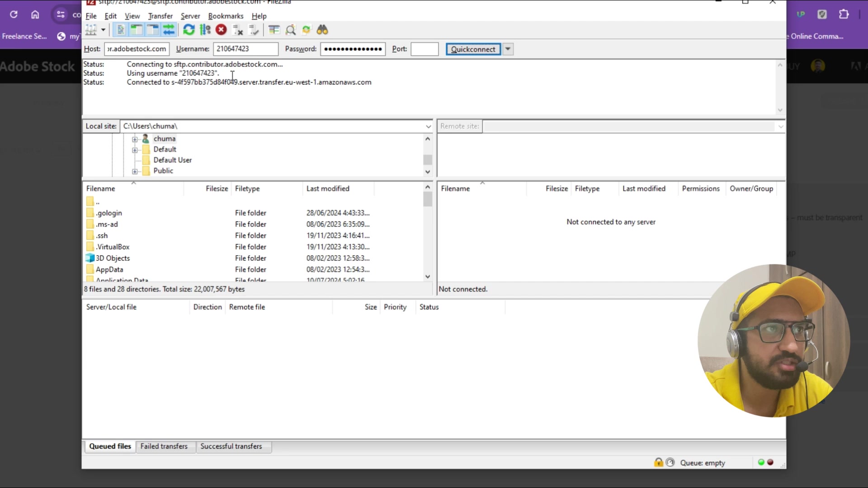The image size is (868, 488).
Task: Select the .gologin folder
Action: [x=109, y=213]
